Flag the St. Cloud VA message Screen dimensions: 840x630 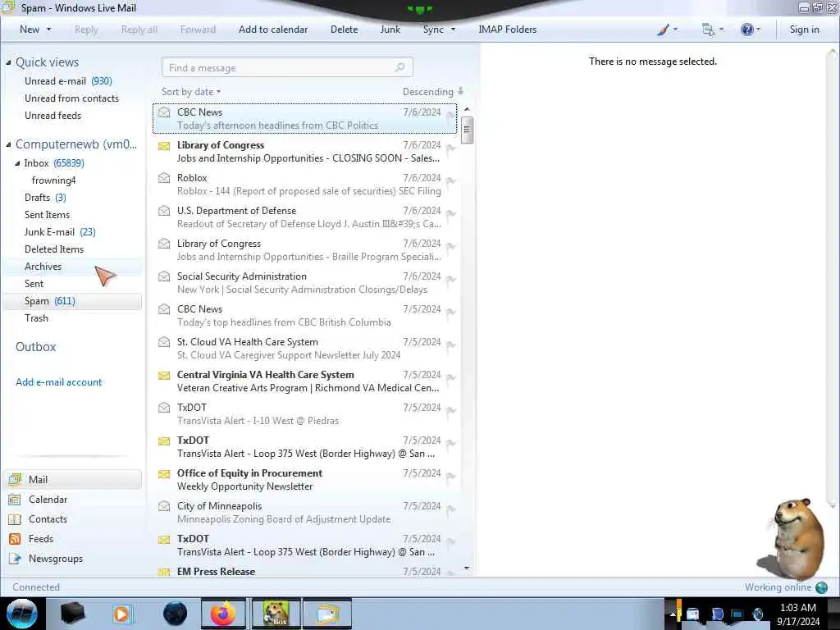pos(450,345)
